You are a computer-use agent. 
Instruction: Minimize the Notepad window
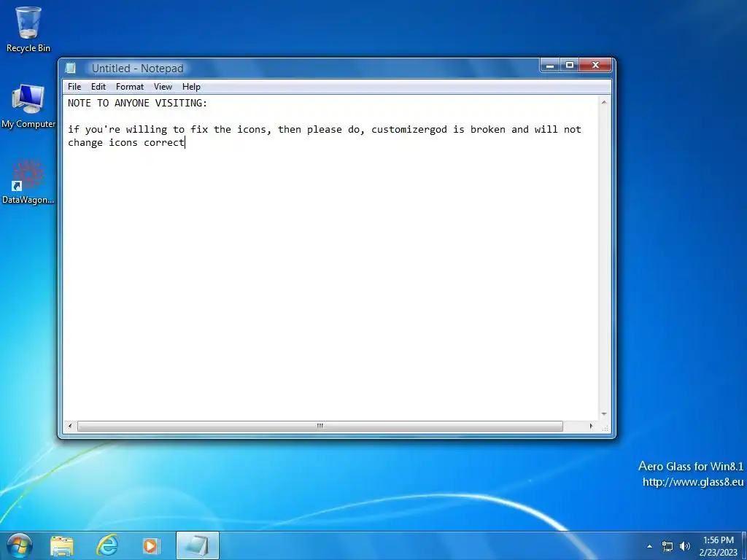coord(550,65)
